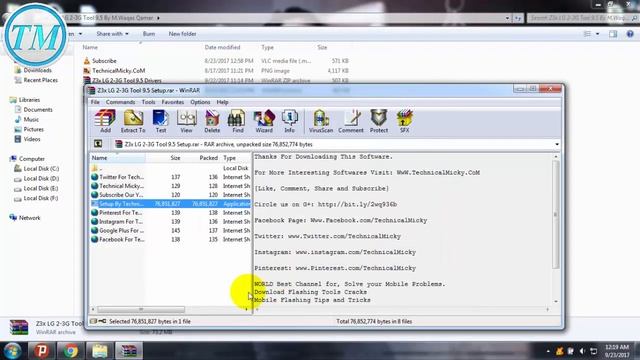Open Pictures library
The width and height of the screenshot is (640, 360).
33,129
